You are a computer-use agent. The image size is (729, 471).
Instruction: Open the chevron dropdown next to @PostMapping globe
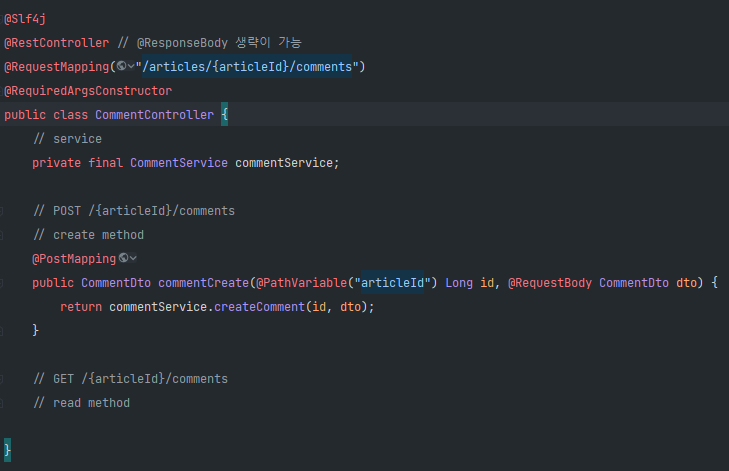click(x=133, y=258)
